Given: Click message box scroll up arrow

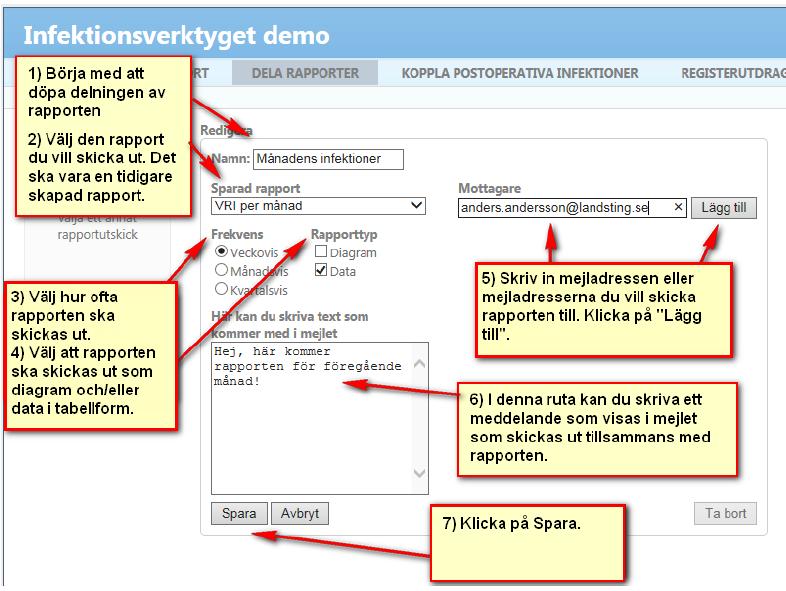Looking at the screenshot, I should (420, 363).
